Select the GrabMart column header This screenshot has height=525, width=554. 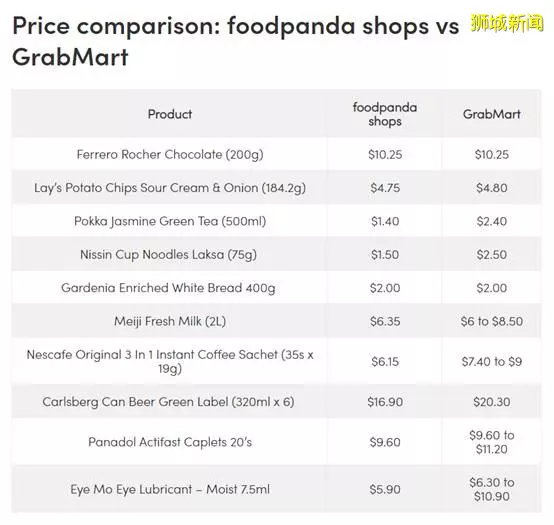pos(491,114)
